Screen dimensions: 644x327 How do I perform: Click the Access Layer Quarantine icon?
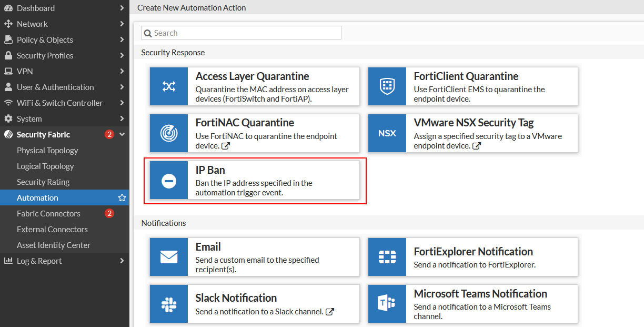pyautogui.click(x=168, y=86)
